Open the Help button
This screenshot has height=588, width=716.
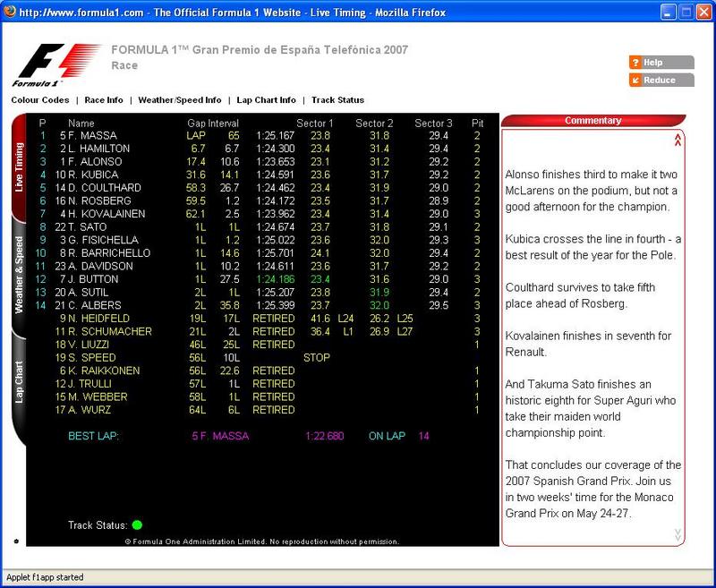click(x=661, y=63)
